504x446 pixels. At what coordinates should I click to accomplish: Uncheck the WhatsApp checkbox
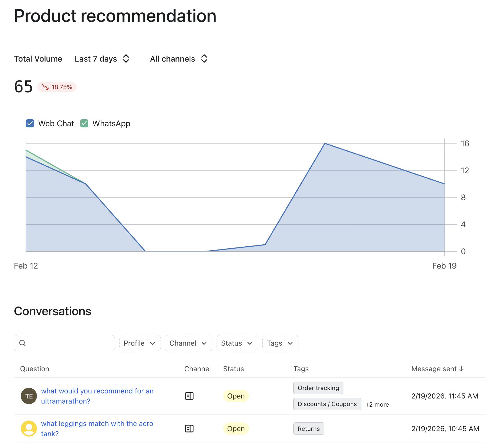click(84, 123)
